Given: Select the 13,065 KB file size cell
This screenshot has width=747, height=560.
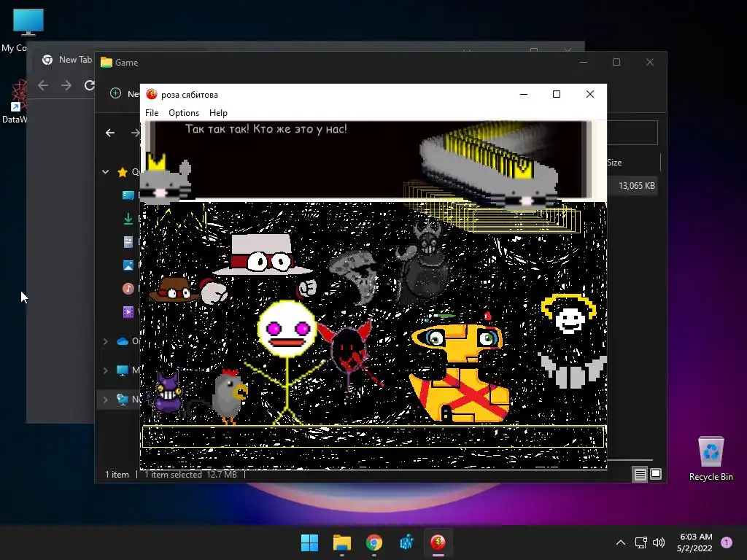Looking at the screenshot, I should click(636, 186).
